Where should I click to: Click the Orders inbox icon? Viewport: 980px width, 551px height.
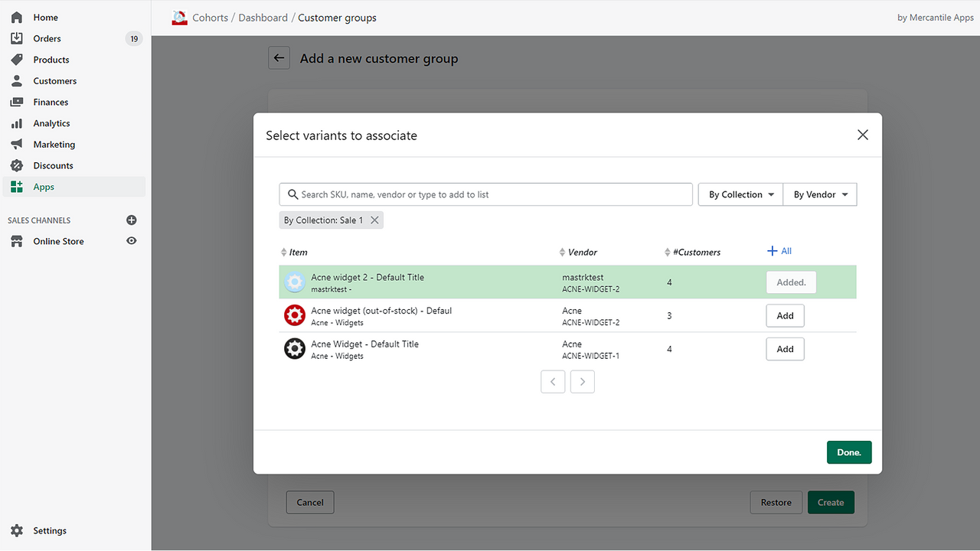click(x=17, y=38)
